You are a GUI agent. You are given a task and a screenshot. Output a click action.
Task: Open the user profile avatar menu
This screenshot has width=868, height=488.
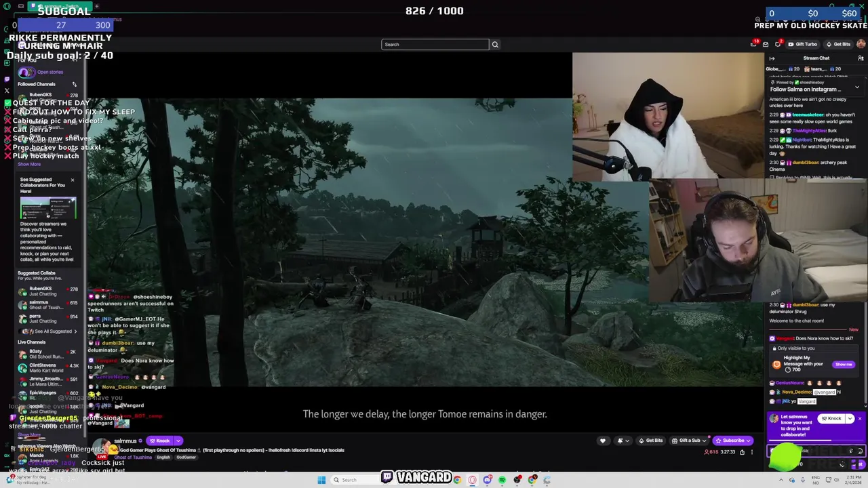point(861,44)
